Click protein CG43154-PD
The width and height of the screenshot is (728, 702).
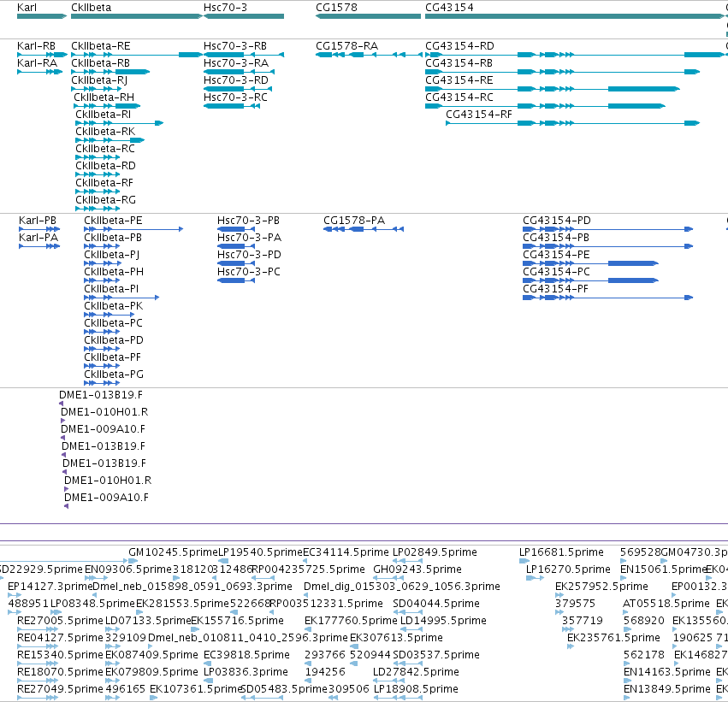coord(557,221)
